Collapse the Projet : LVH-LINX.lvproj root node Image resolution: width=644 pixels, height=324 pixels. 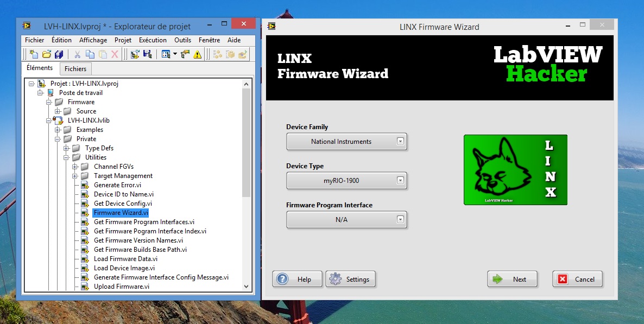click(31, 84)
